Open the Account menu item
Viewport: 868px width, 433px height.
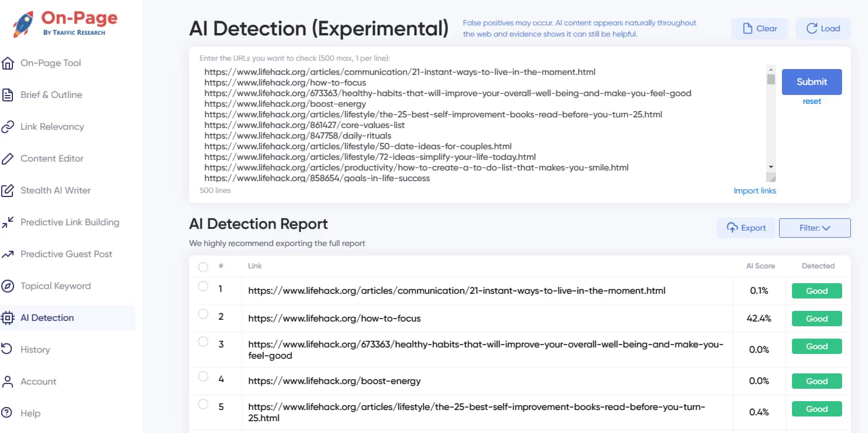coord(38,382)
